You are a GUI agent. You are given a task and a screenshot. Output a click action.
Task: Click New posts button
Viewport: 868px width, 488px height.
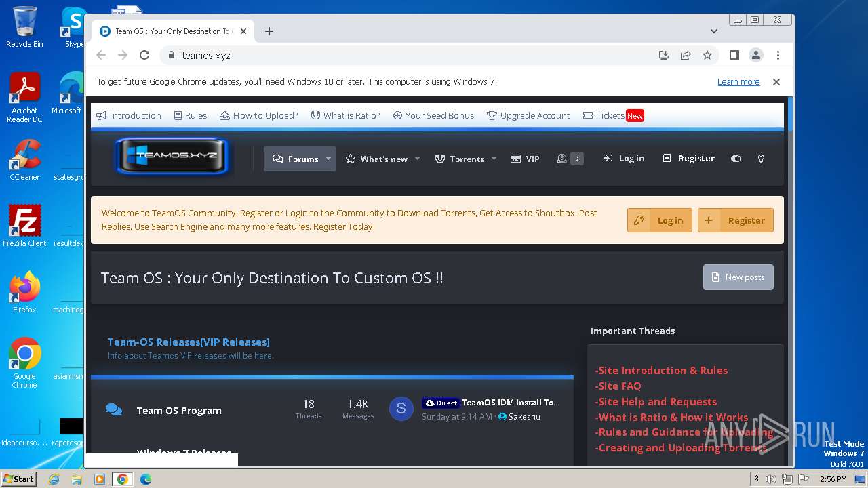(738, 277)
